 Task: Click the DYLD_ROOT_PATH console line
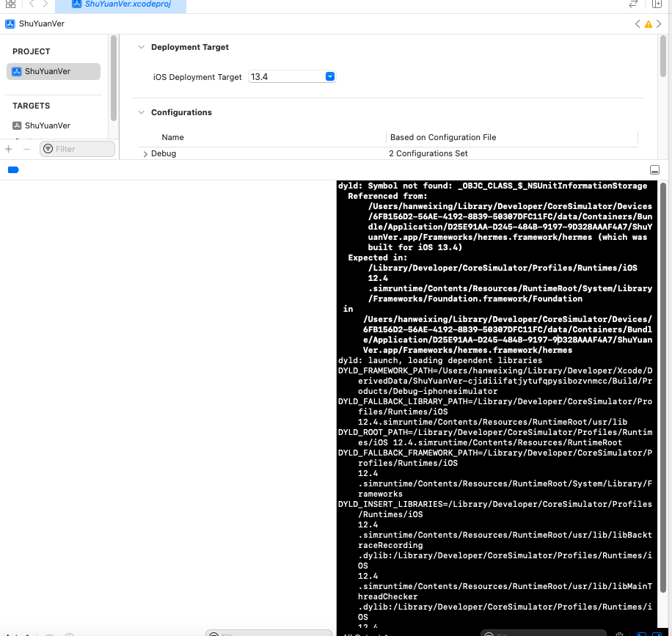495,438
